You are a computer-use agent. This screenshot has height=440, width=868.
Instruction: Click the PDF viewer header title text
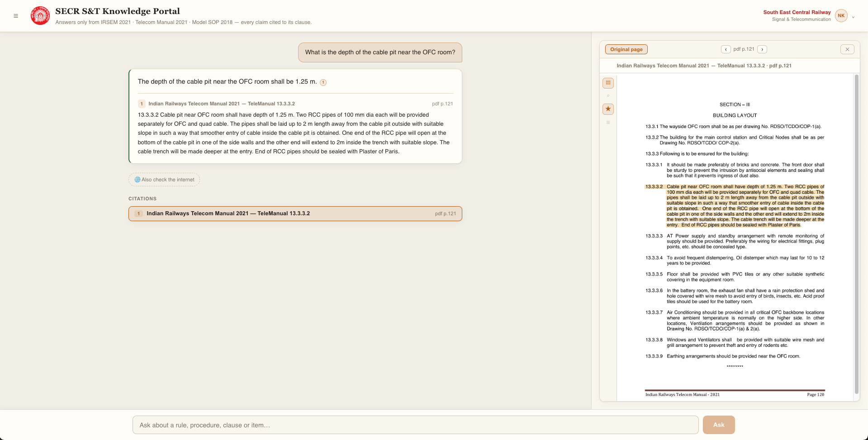(x=704, y=66)
